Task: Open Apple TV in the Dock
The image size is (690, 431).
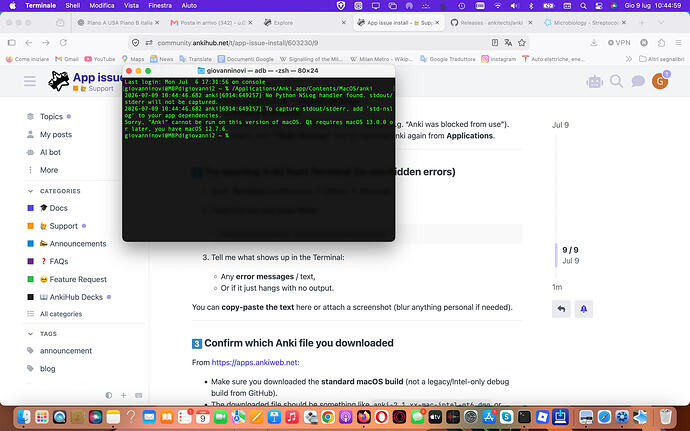Action: click(x=435, y=416)
